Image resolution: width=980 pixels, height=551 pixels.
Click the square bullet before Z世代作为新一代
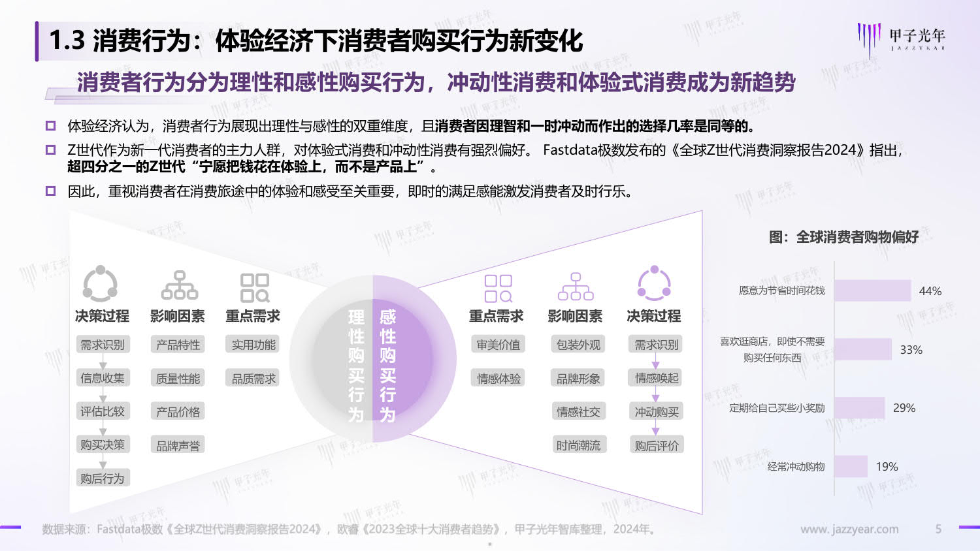(x=50, y=150)
